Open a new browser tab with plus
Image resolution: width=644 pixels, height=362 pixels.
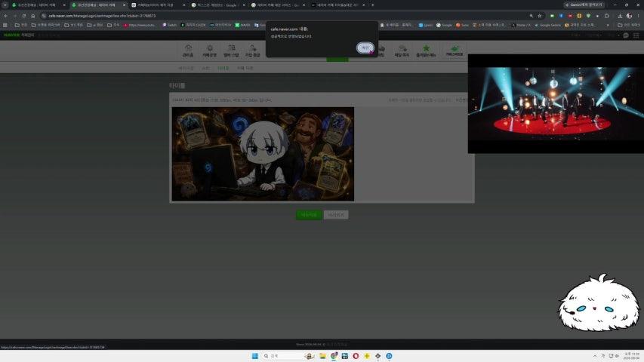tap(372, 5)
